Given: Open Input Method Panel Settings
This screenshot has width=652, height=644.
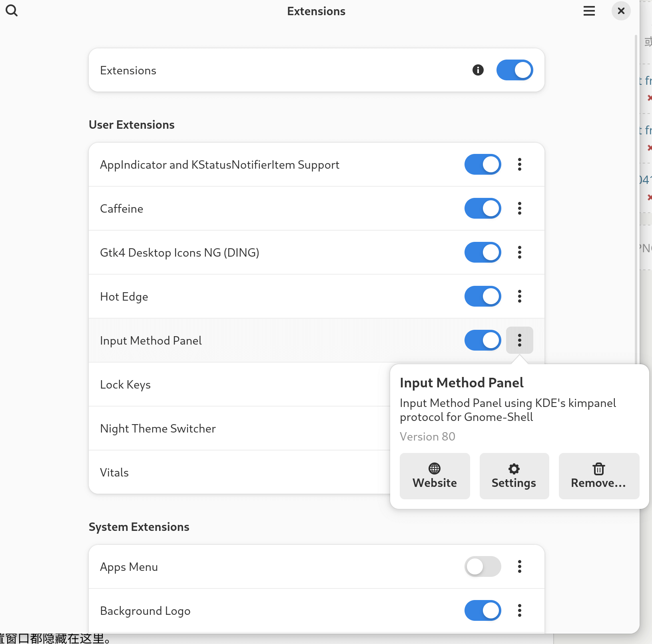Looking at the screenshot, I should pyautogui.click(x=514, y=476).
